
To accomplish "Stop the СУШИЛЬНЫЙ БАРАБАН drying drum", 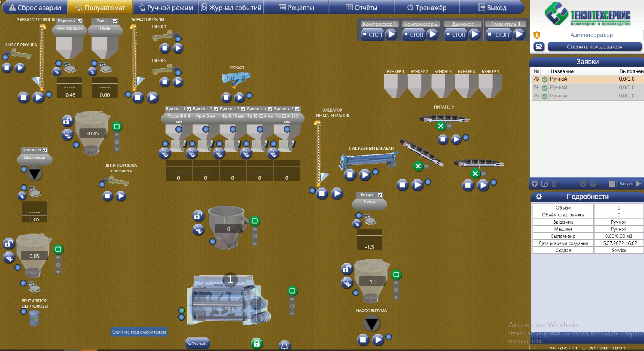I will 350,175.
